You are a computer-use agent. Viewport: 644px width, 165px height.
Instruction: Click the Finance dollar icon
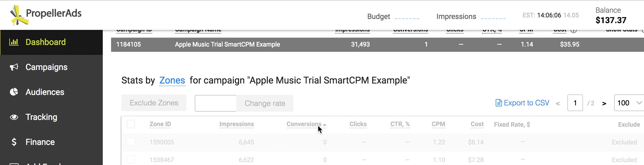pos(14,142)
